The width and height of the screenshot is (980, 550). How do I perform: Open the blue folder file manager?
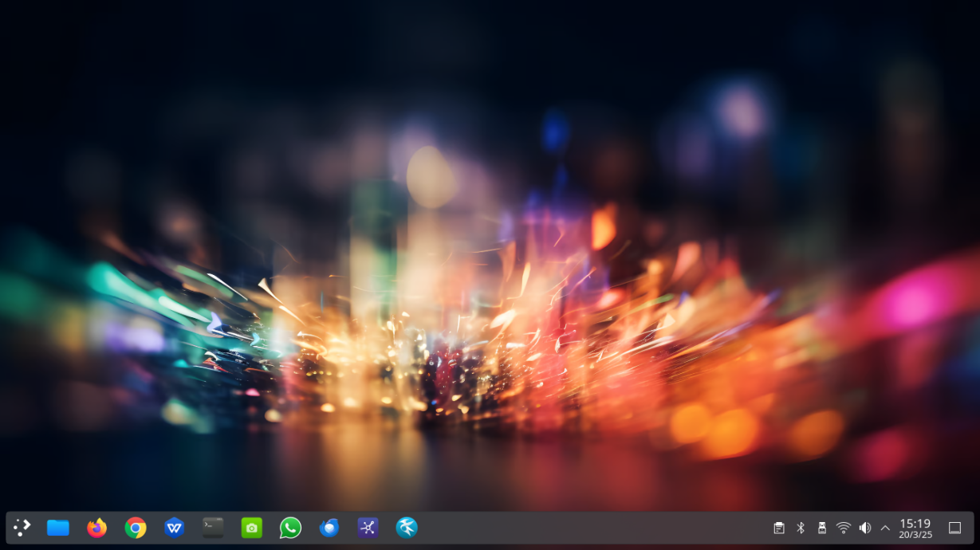(58, 528)
